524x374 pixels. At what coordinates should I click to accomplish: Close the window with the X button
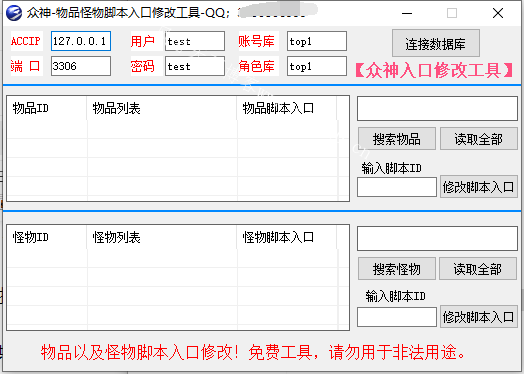[498, 13]
